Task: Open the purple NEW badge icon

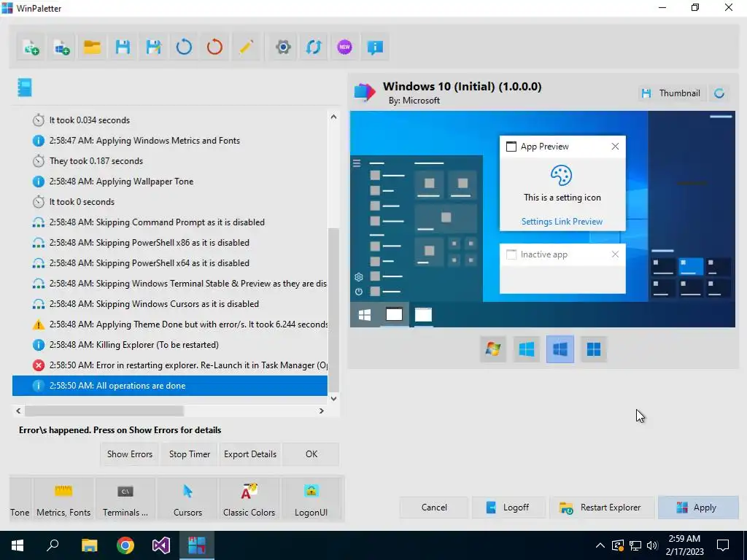Action: (344, 47)
